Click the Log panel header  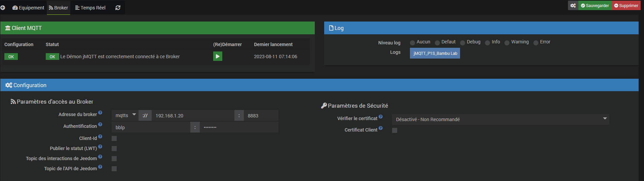click(481, 28)
